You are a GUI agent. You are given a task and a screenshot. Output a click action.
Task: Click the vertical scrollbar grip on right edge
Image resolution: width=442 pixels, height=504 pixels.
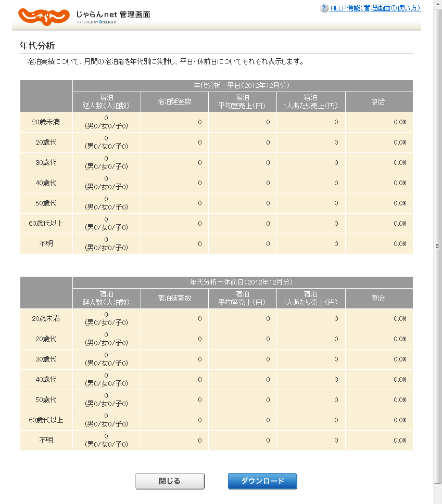coord(437,246)
